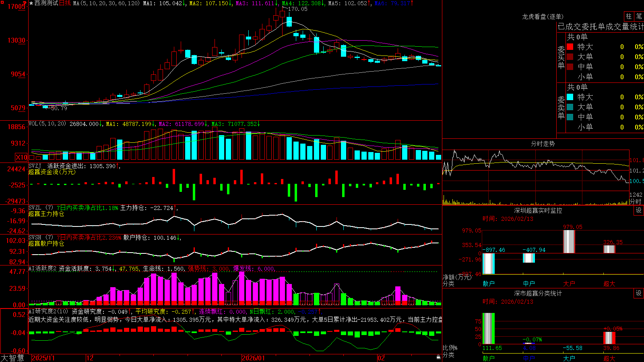Click dark red 大单 swatch in 委买单
This screenshot has width=644, height=362.
pyautogui.click(x=570, y=57)
